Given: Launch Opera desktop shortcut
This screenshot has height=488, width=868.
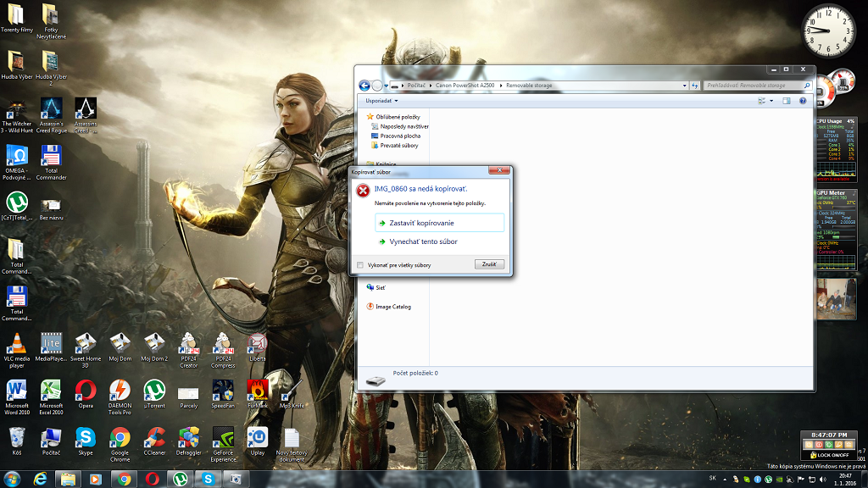Looking at the screenshot, I should coord(86,394).
